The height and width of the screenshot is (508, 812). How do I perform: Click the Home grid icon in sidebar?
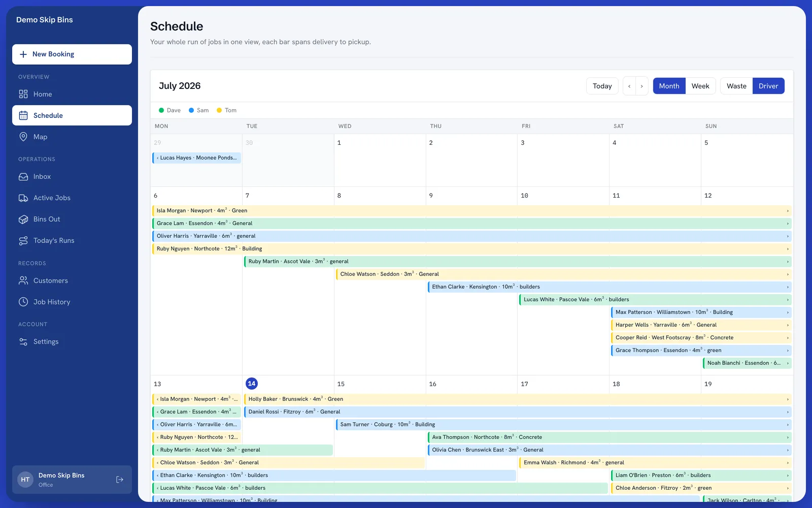(x=23, y=94)
